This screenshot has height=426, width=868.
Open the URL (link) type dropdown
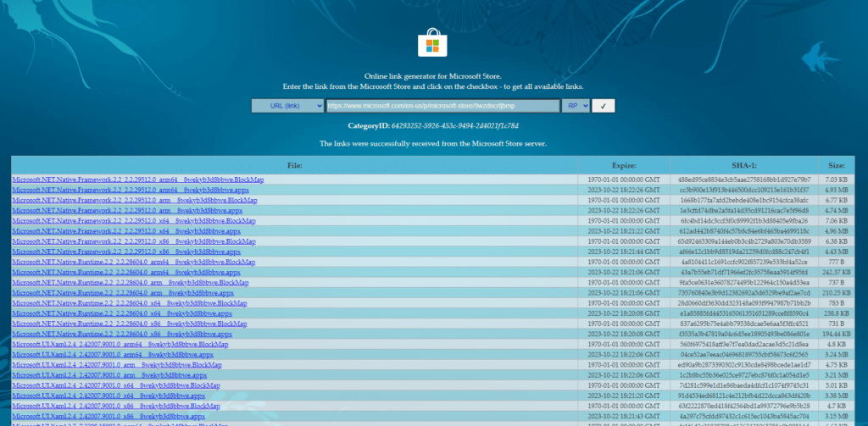(x=288, y=106)
